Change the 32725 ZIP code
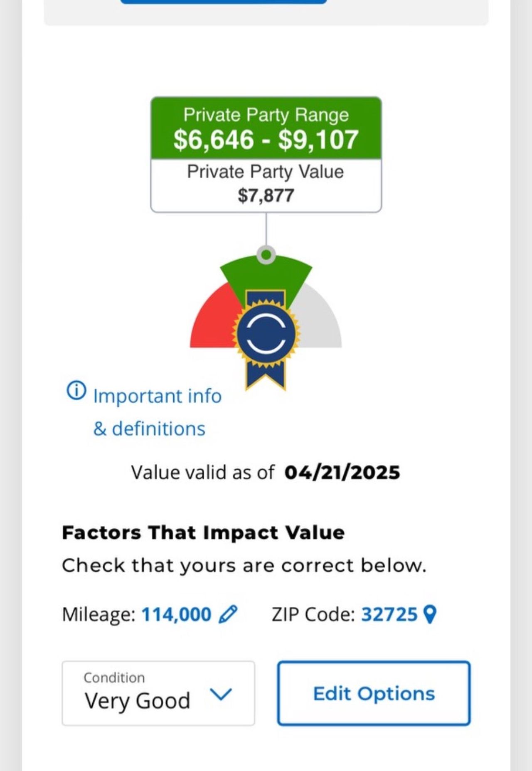Image resolution: width=532 pixels, height=771 pixels. click(x=389, y=614)
